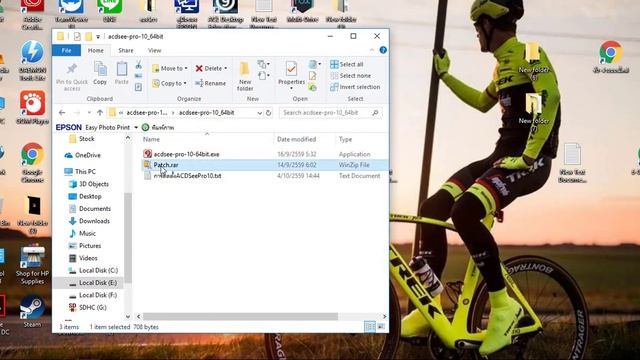Image resolution: width=640 pixels, height=360 pixels.
Task: Switch to Details view at the bottom right
Action: [x=370, y=327]
